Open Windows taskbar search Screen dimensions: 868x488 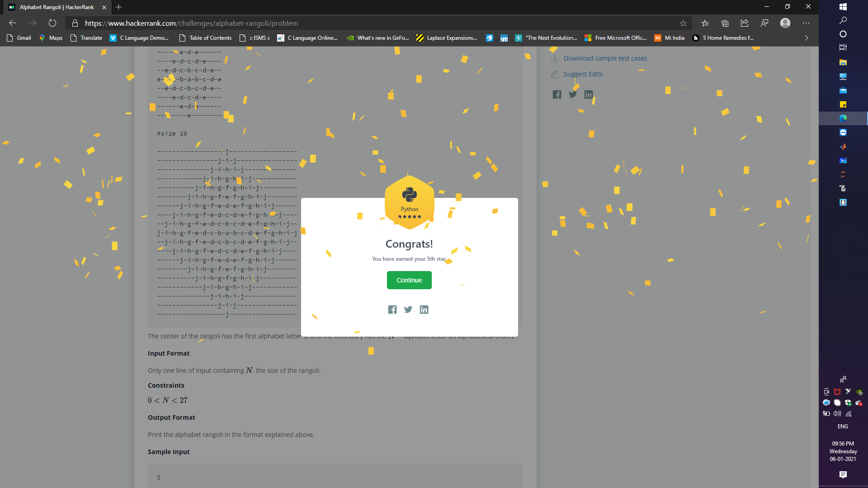tap(843, 20)
